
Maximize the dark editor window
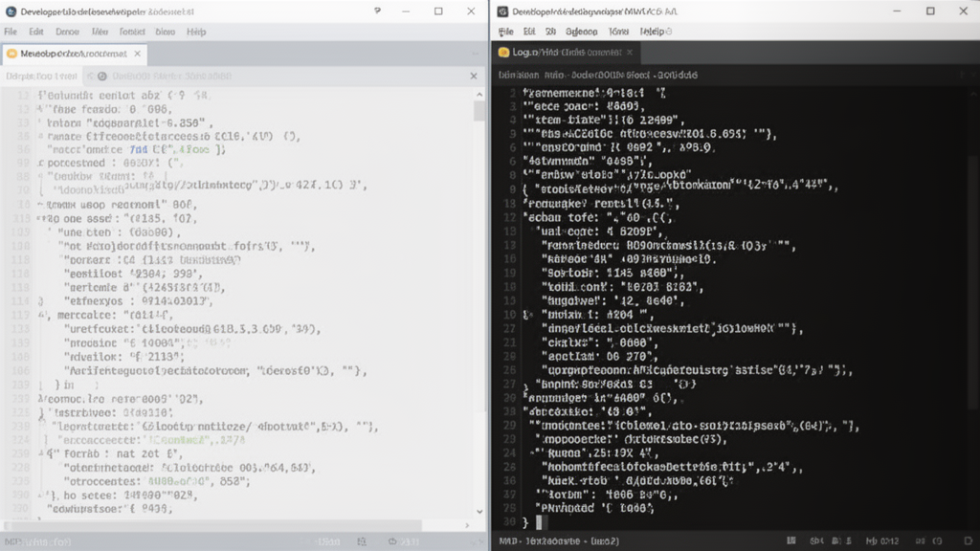(x=930, y=11)
